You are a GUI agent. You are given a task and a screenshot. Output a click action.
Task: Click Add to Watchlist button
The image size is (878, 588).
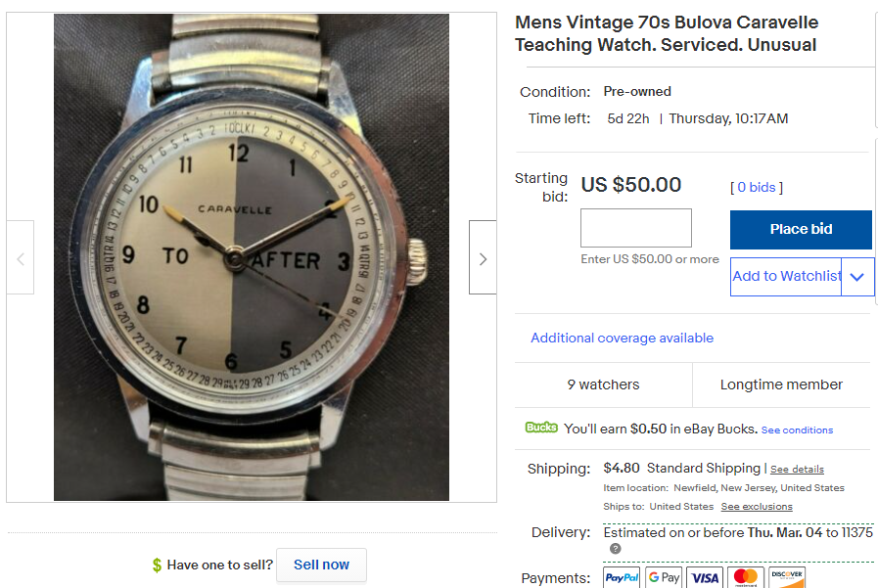coord(786,277)
